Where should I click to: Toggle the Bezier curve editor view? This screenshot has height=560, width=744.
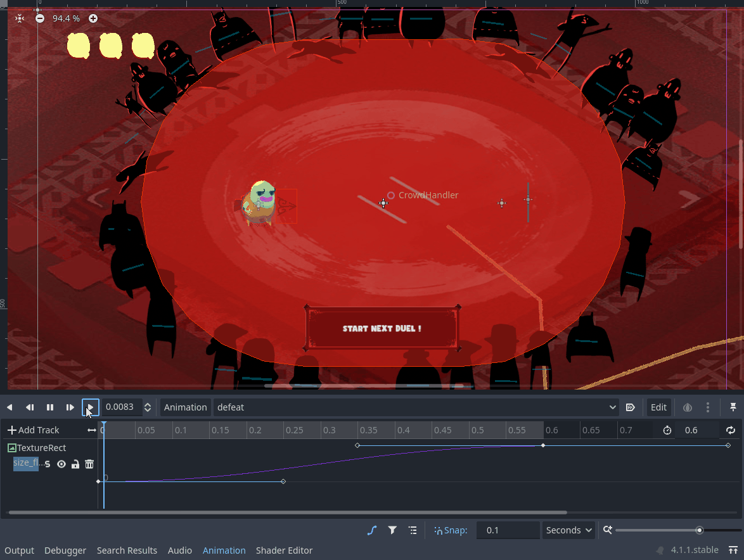pyautogui.click(x=372, y=530)
